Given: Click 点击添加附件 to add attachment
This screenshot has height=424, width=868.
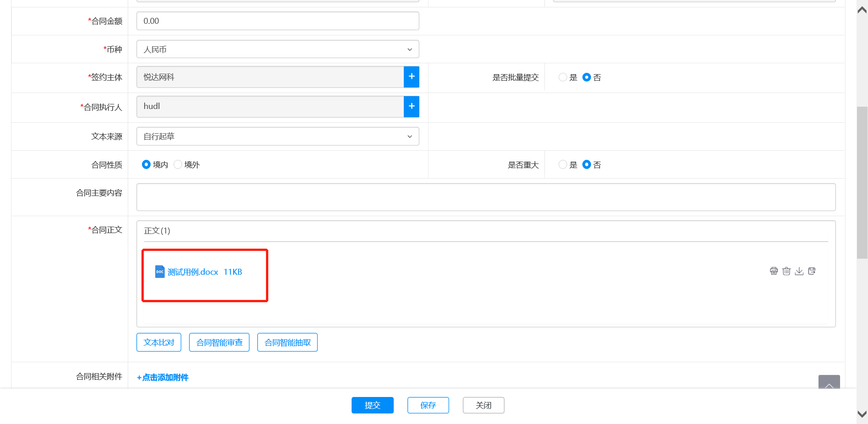Looking at the screenshot, I should point(163,377).
